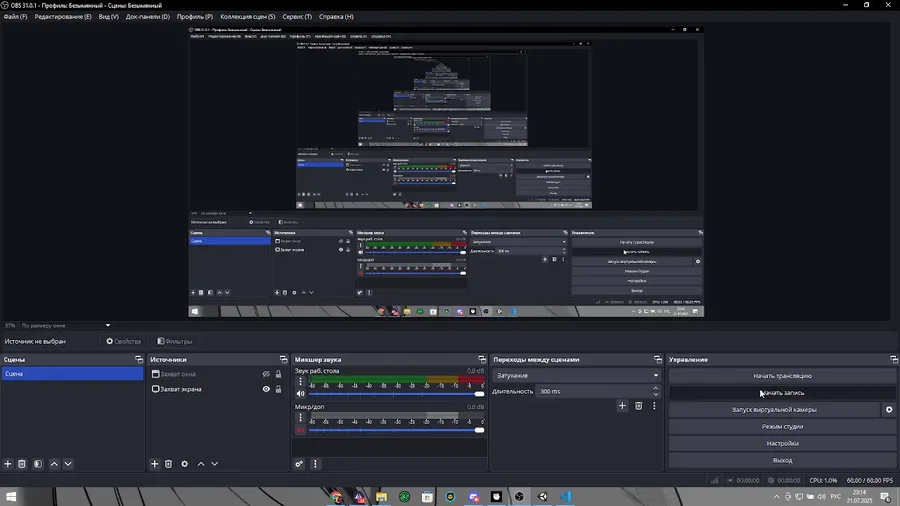Open Unity from the taskbar

coord(542,496)
